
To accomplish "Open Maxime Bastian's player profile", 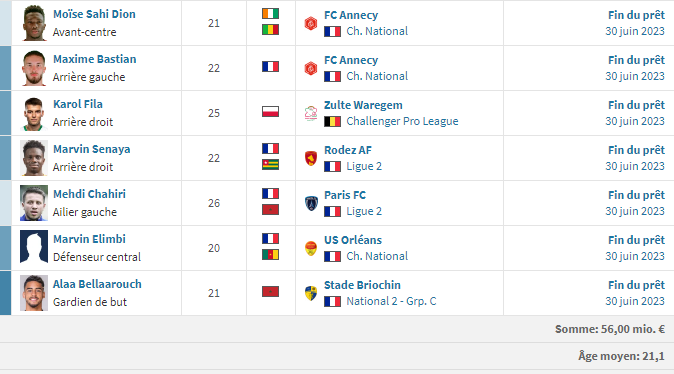I will [95, 59].
